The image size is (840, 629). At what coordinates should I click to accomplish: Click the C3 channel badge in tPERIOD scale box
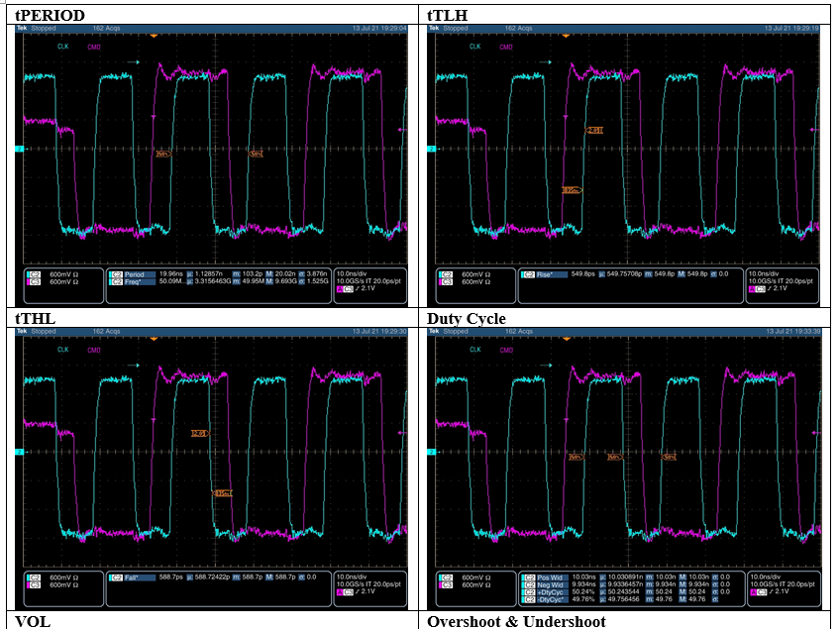coord(34,281)
